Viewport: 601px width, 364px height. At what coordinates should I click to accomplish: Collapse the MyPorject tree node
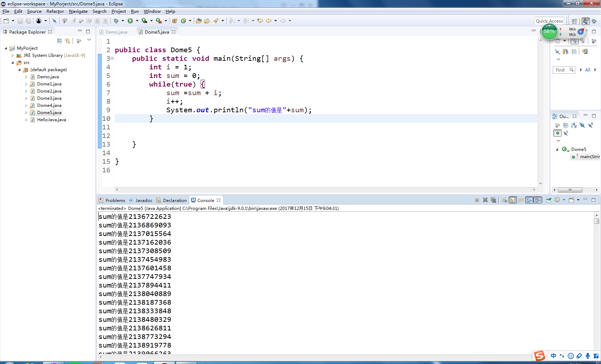6,48
